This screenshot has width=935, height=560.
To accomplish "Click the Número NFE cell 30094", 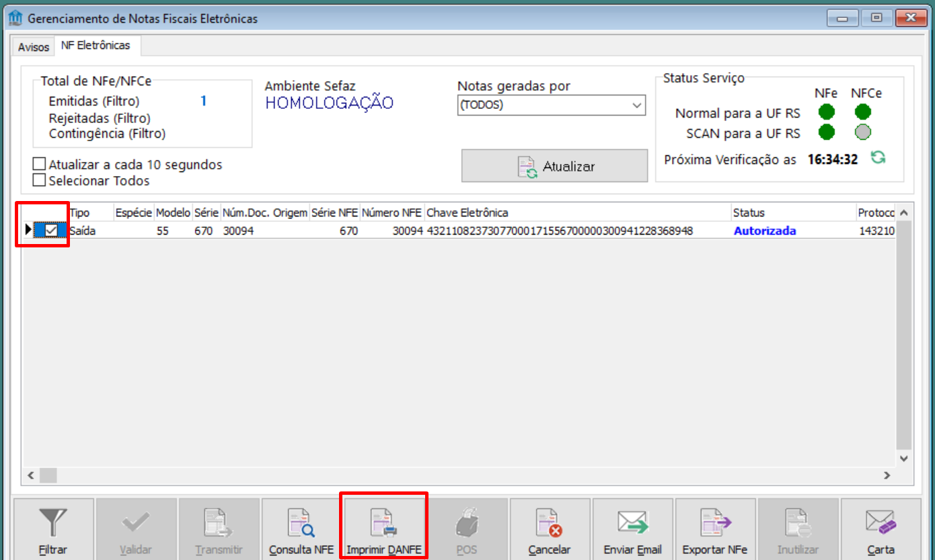I will tap(391, 231).
